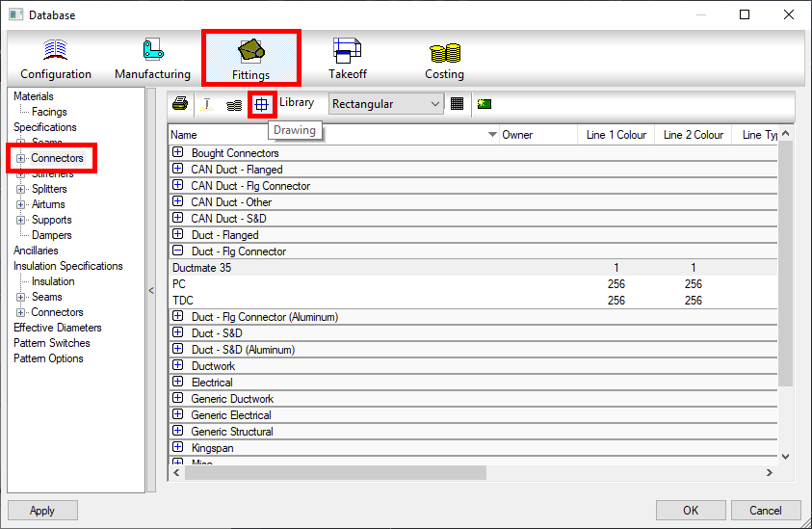Click the vertical scrollbar down arrow

click(785, 457)
